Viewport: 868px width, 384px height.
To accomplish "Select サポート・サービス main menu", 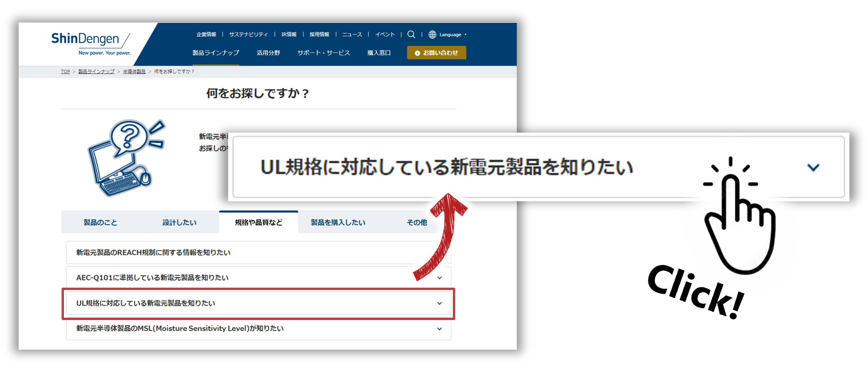I will tap(324, 53).
